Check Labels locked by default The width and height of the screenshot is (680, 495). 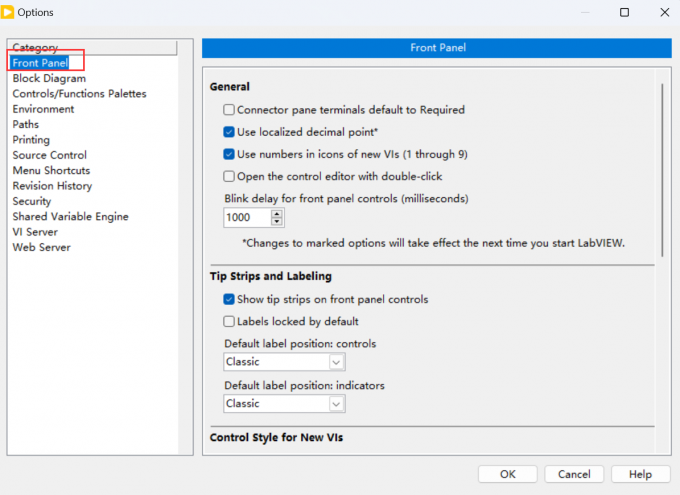(229, 321)
